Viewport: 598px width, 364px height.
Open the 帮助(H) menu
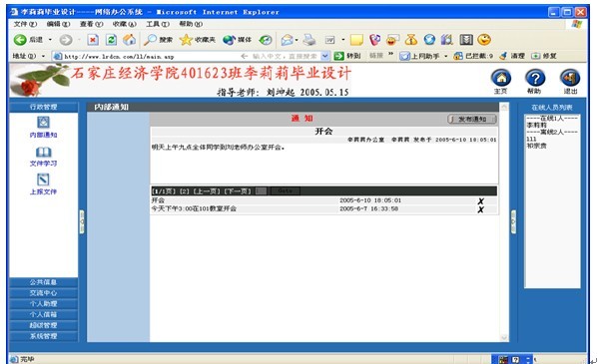[x=191, y=24]
